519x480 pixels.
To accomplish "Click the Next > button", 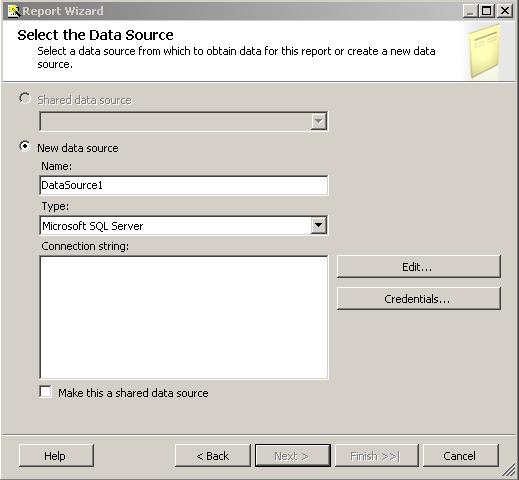I will click(293, 456).
